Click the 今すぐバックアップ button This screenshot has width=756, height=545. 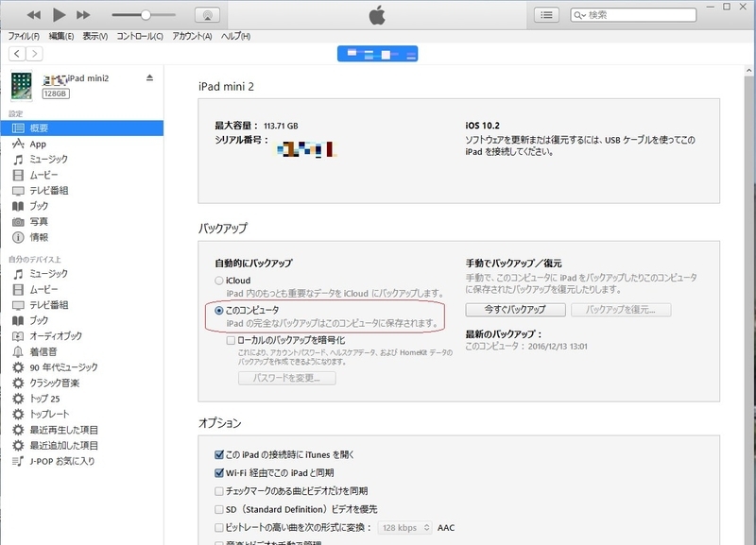click(515, 310)
